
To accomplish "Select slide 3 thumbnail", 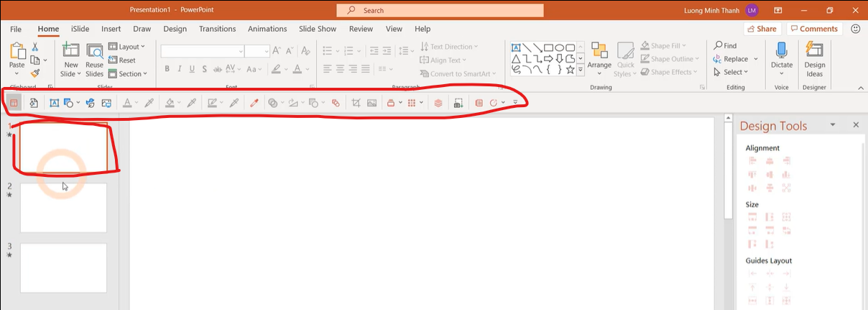I will tap(63, 268).
